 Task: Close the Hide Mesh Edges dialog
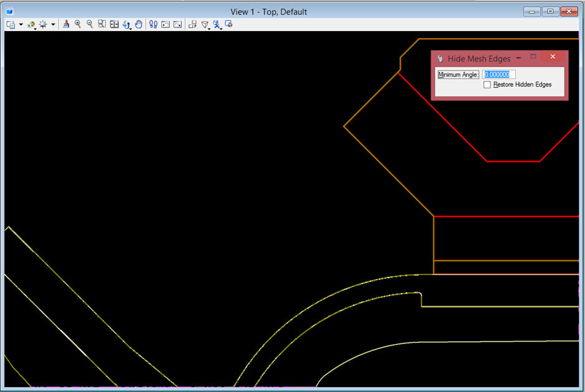pyautogui.click(x=553, y=57)
